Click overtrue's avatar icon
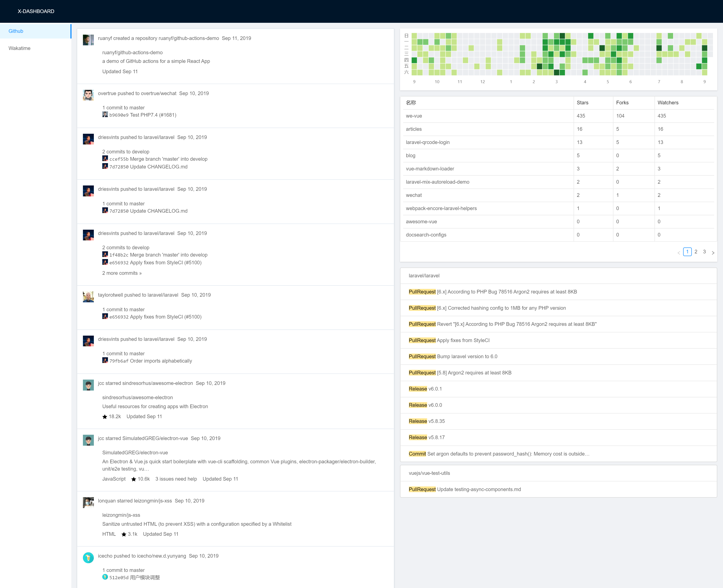This screenshot has height=588, width=723. [88, 95]
